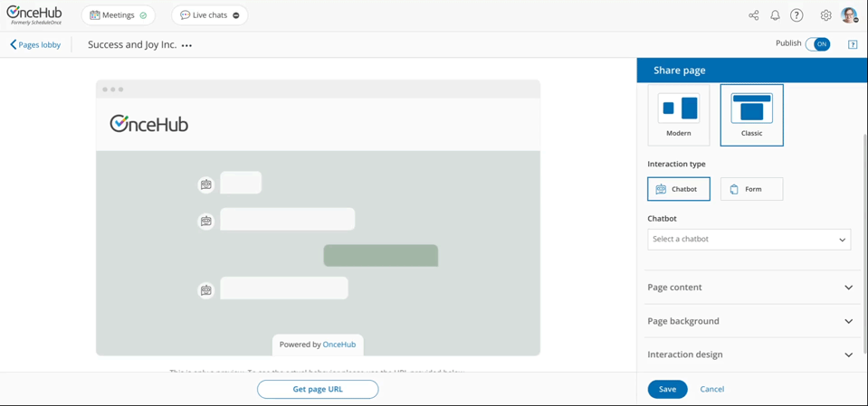Image resolution: width=868 pixels, height=406 pixels.
Task: Select the Modern layout thumbnail
Action: click(x=679, y=115)
